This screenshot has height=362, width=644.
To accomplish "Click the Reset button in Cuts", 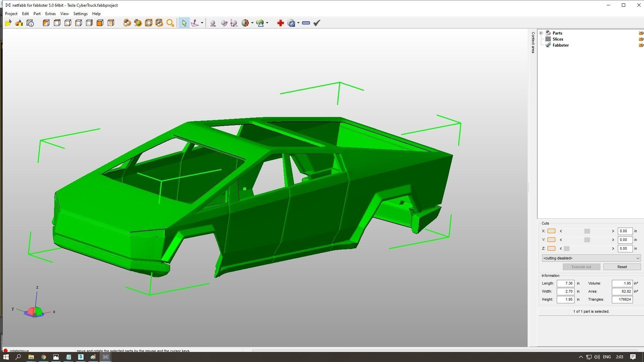I will 622,267.
